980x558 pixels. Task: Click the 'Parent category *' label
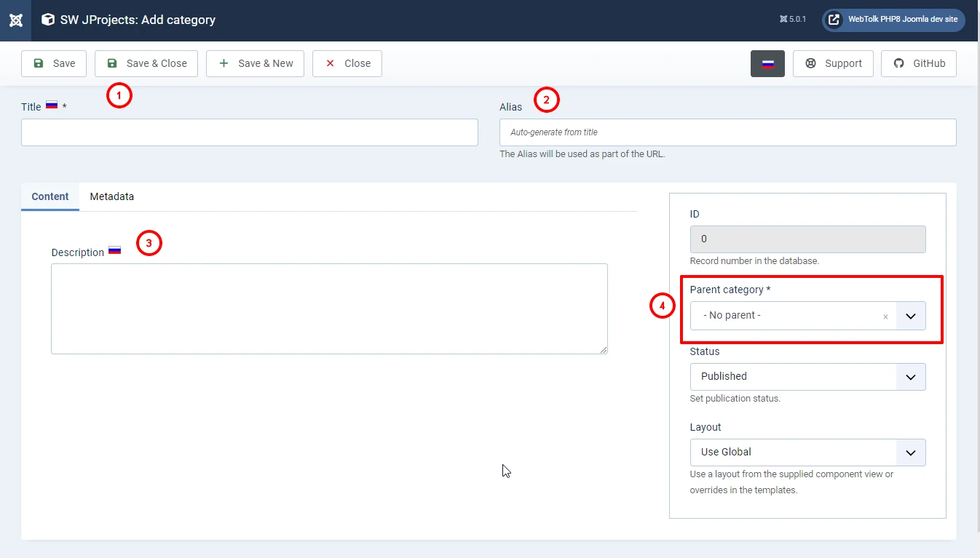[730, 290]
